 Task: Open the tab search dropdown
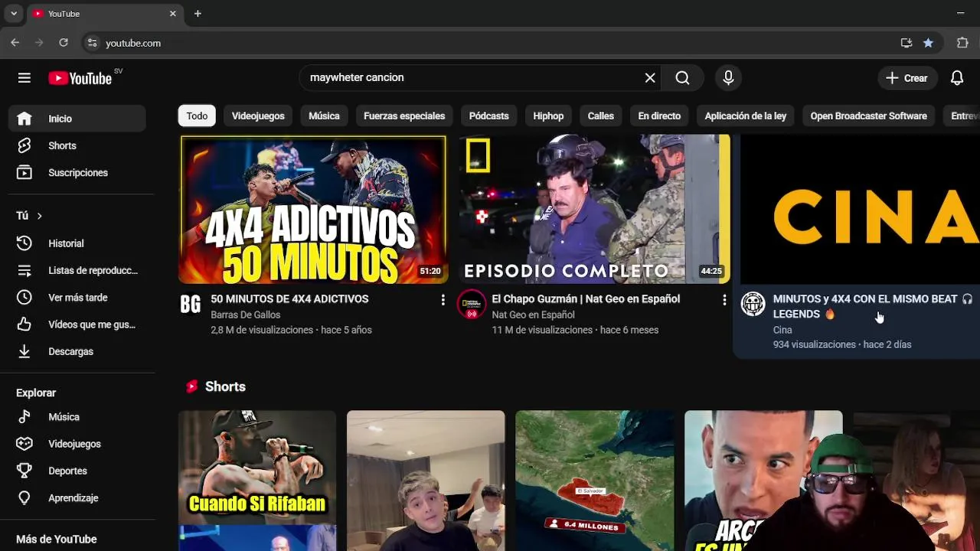pos(13,14)
